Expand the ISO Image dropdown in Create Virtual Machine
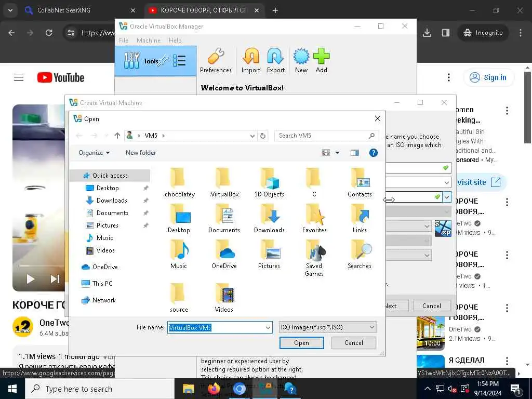 click(447, 197)
